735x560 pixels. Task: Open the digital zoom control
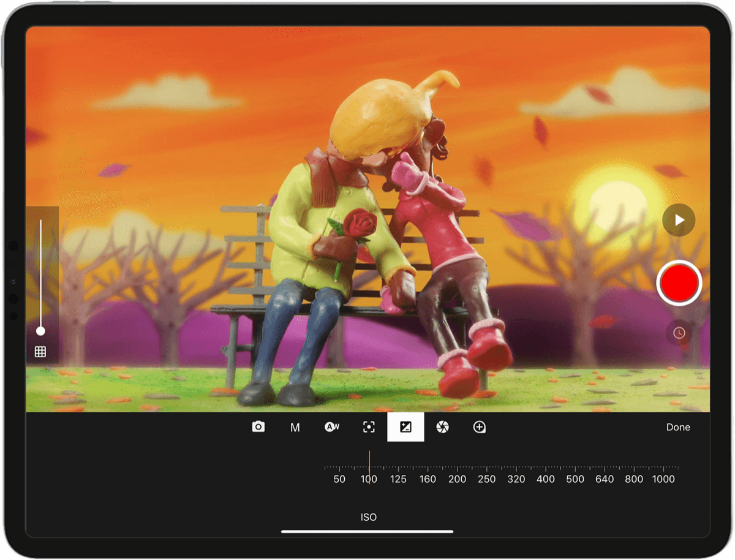pyautogui.click(x=480, y=427)
